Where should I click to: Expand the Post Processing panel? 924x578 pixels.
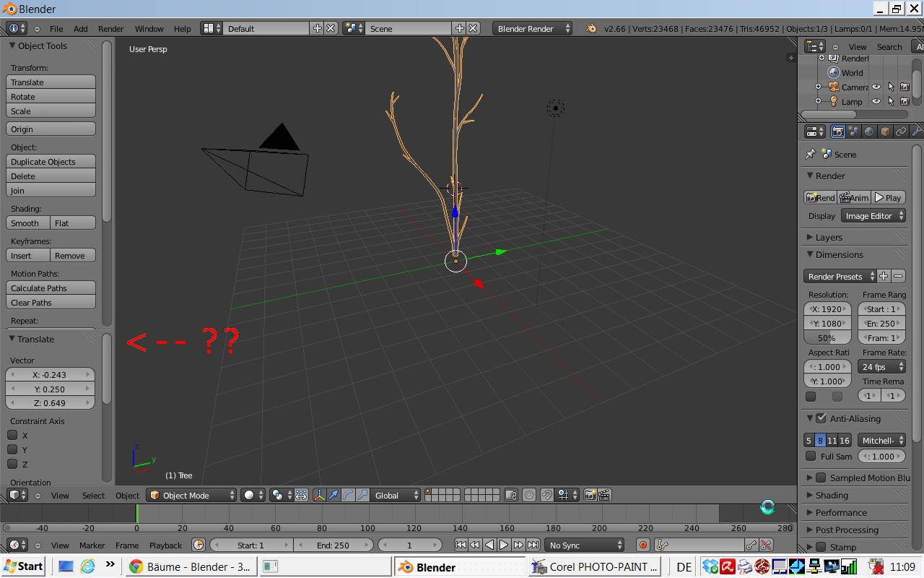point(846,530)
